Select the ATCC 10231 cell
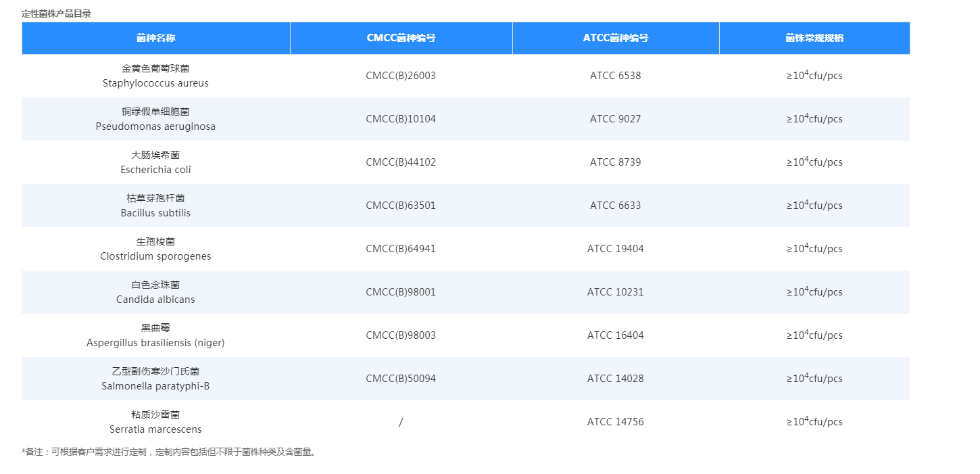 (x=616, y=292)
